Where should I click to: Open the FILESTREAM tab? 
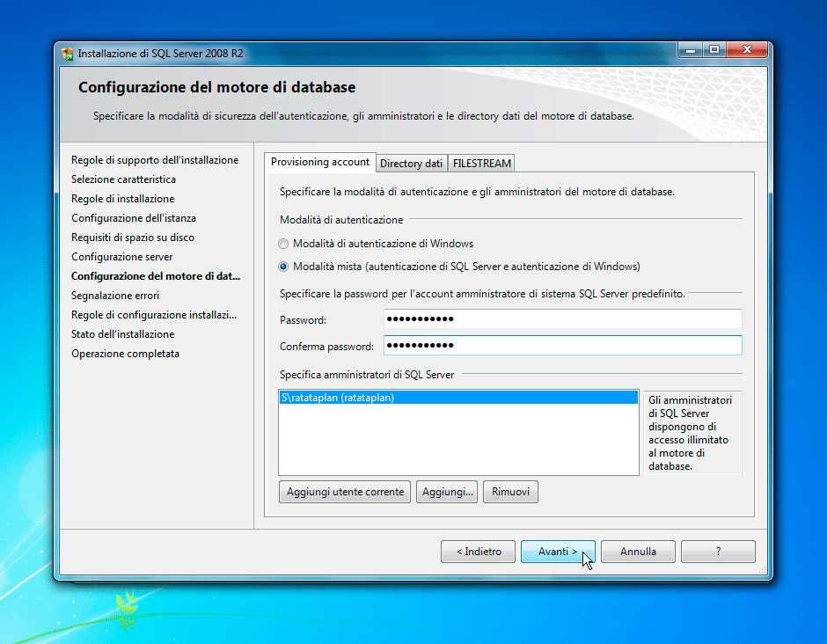481,164
